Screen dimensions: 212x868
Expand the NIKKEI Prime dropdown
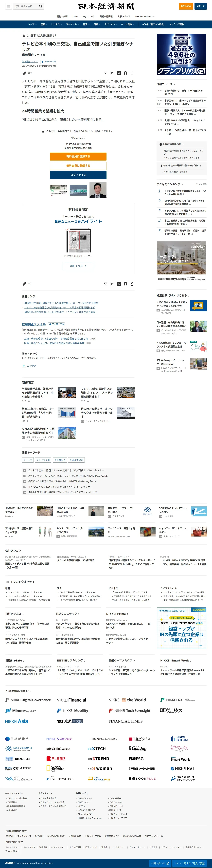click(145, 16)
